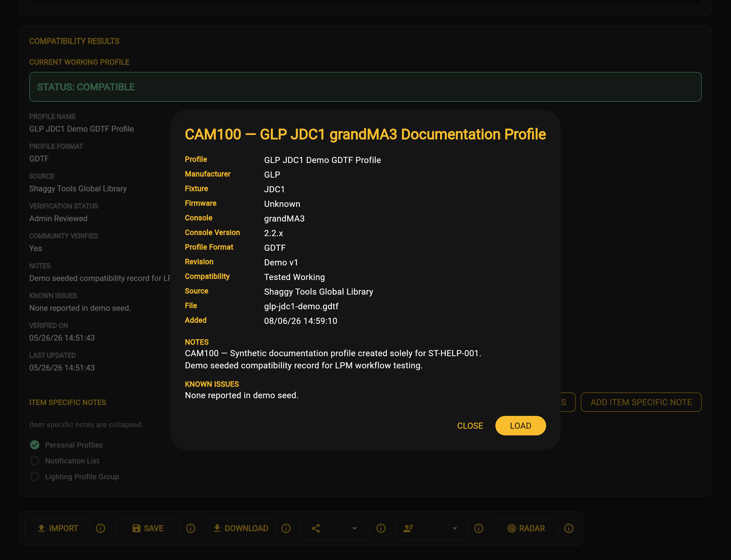Click the file name glp-jdc1-demo.gdtf

pos(301,306)
